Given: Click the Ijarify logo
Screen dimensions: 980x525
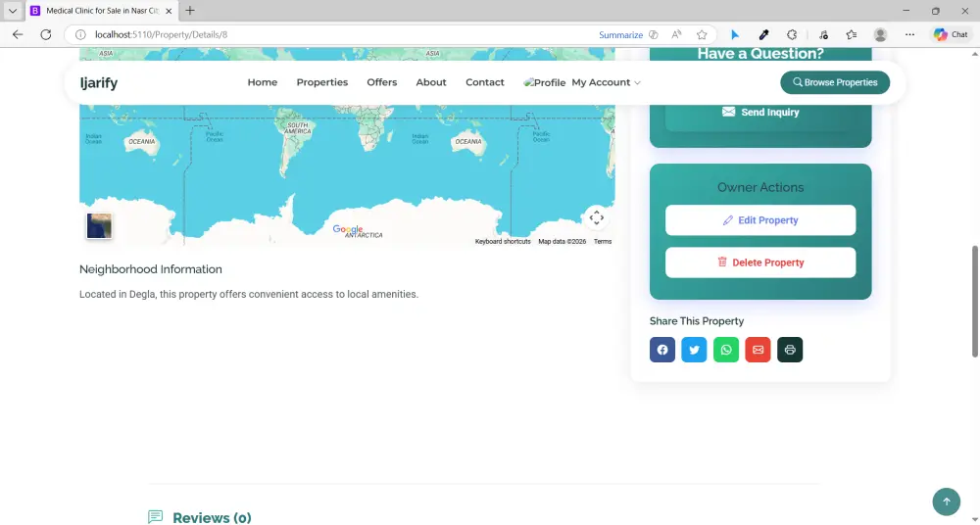Looking at the screenshot, I should (99, 82).
